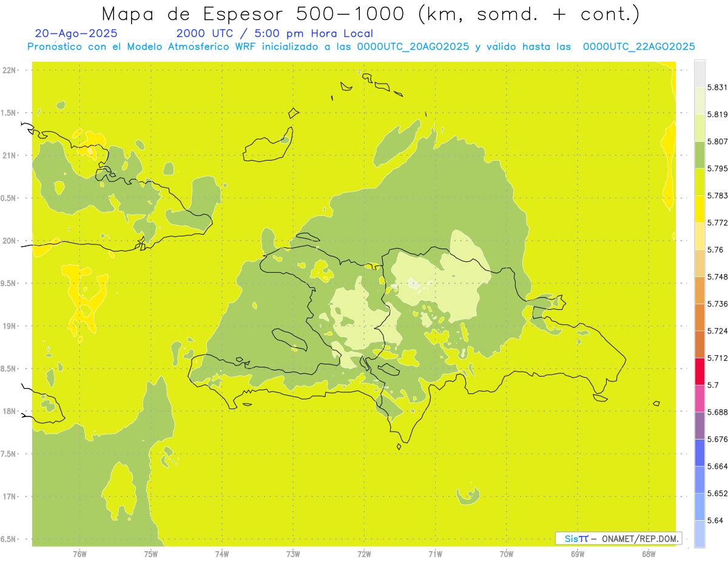728x562 pixels.
Task: Click the 75W longitude label
Action: click(150, 554)
